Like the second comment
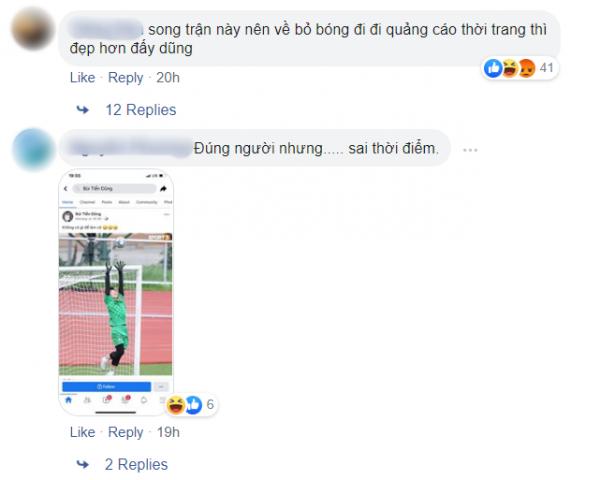The width and height of the screenshot is (600, 480). (x=82, y=432)
